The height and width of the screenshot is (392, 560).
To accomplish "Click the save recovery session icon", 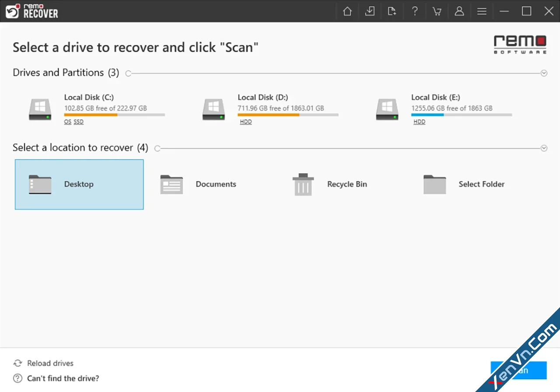I will tap(370, 11).
